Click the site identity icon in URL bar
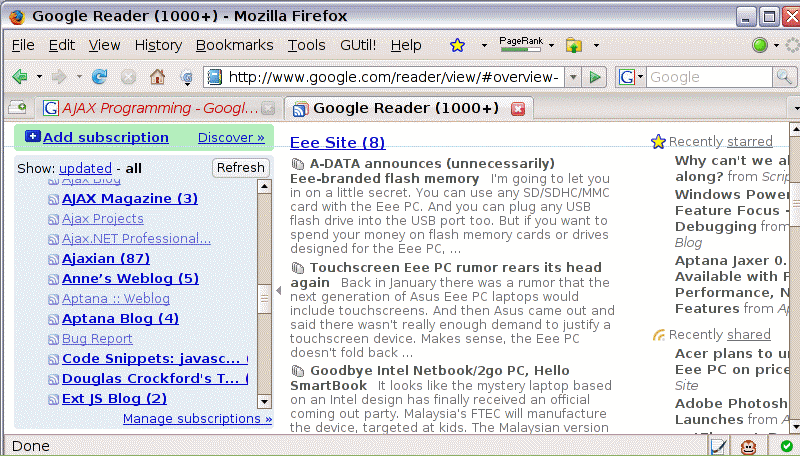 tap(215, 77)
